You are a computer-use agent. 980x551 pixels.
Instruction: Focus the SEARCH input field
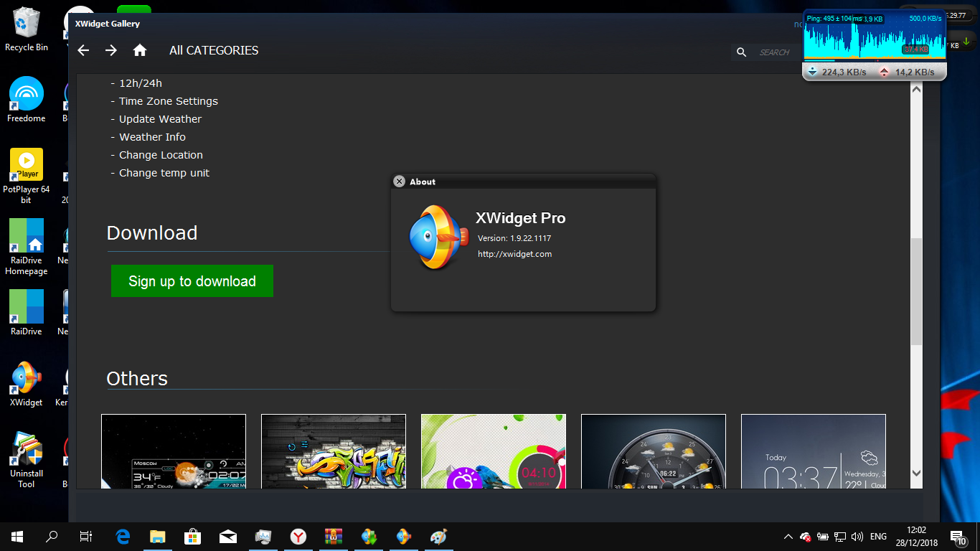(x=775, y=52)
